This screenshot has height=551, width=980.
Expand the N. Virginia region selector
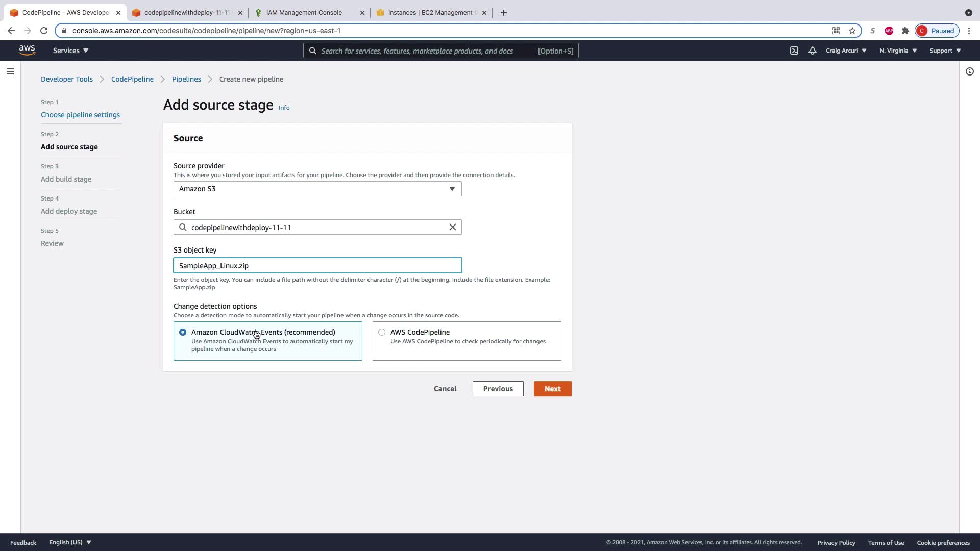[x=898, y=51]
